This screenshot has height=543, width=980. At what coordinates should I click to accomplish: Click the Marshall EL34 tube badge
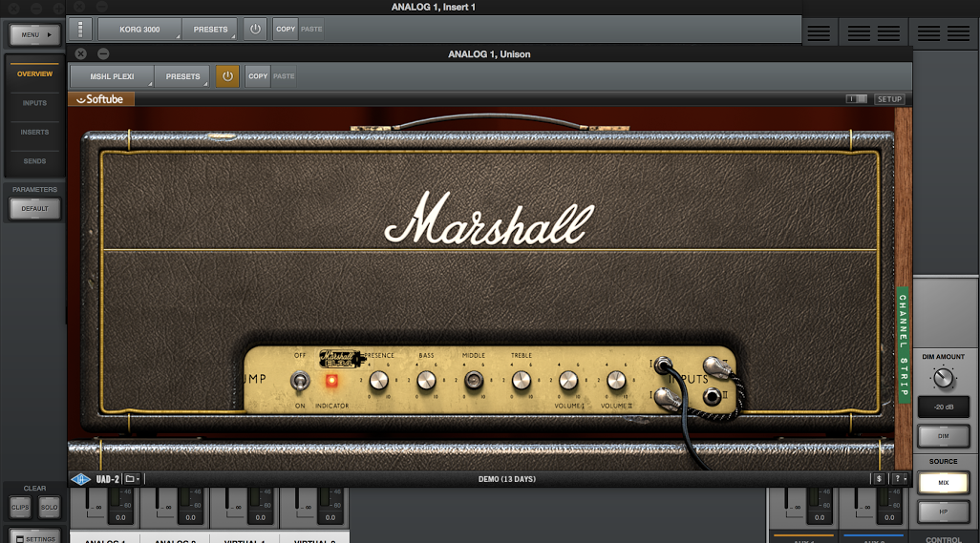(341, 359)
